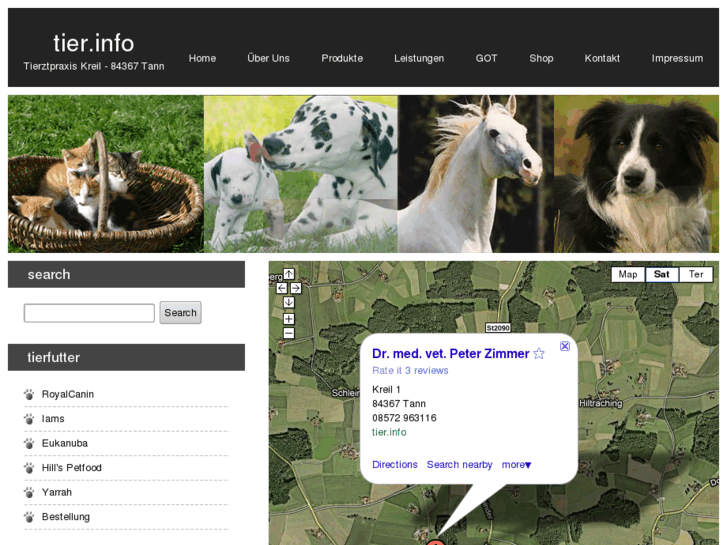The image size is (727, 545).
Task: Open the Bestellung link
Action: (66, 517)
